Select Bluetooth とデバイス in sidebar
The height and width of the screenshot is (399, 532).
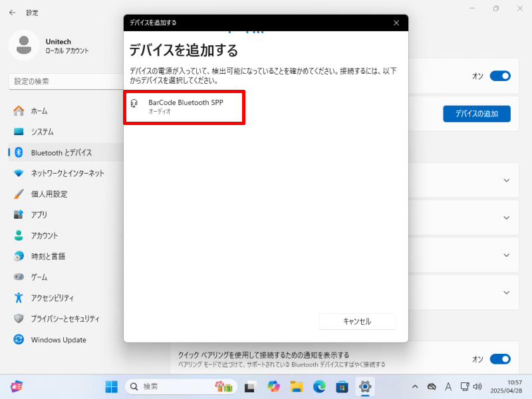(66, 153)
